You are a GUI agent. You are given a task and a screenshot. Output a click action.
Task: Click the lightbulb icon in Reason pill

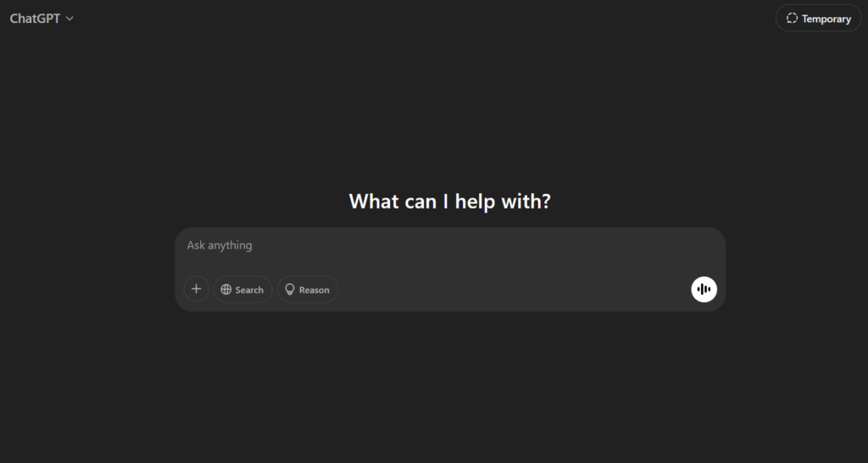pos(290,290)
